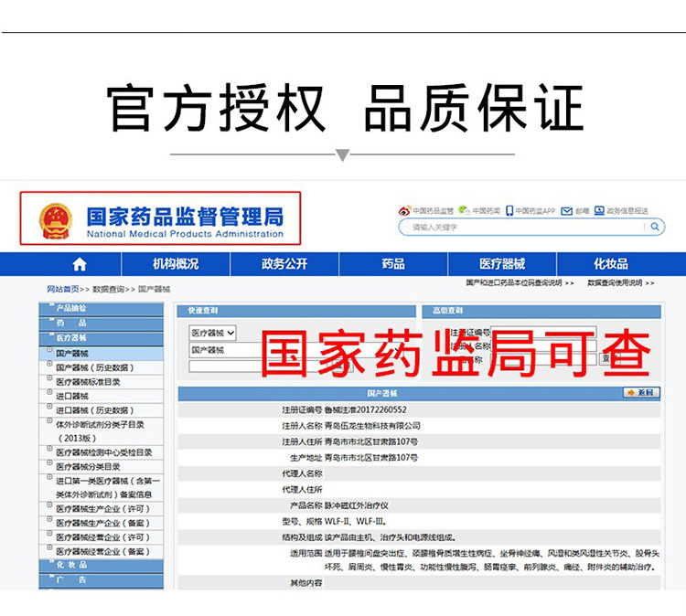
Task: Select 医疗器械生产企业（备案） in sidebar
Action: (102, 523)
